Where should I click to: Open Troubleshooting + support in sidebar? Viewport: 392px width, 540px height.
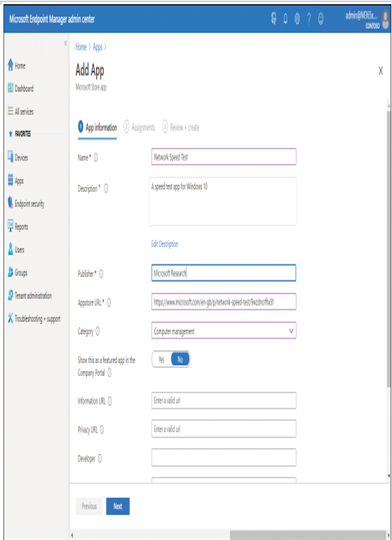(x=34, y=318)
